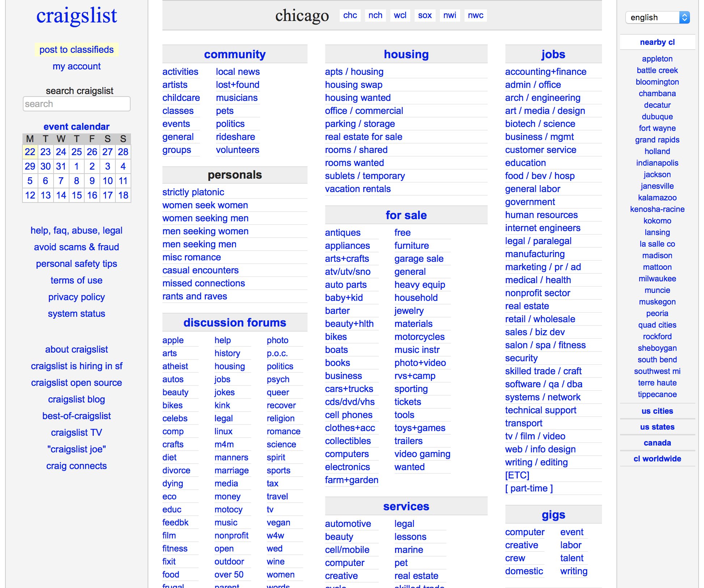Screen dimensions: 704x588
Task: Click the community section header
Action: pos(234,54)
